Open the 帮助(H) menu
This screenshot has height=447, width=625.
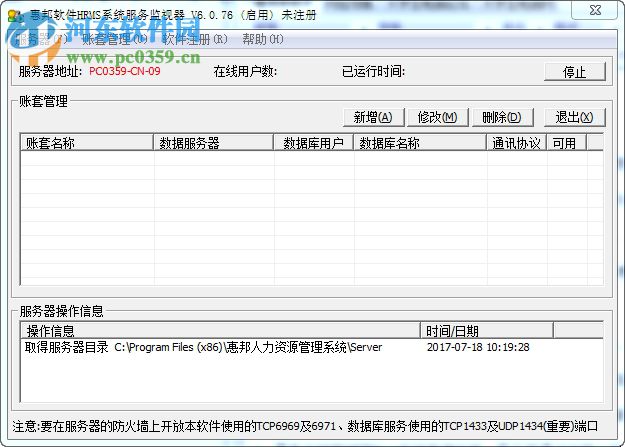263,39
